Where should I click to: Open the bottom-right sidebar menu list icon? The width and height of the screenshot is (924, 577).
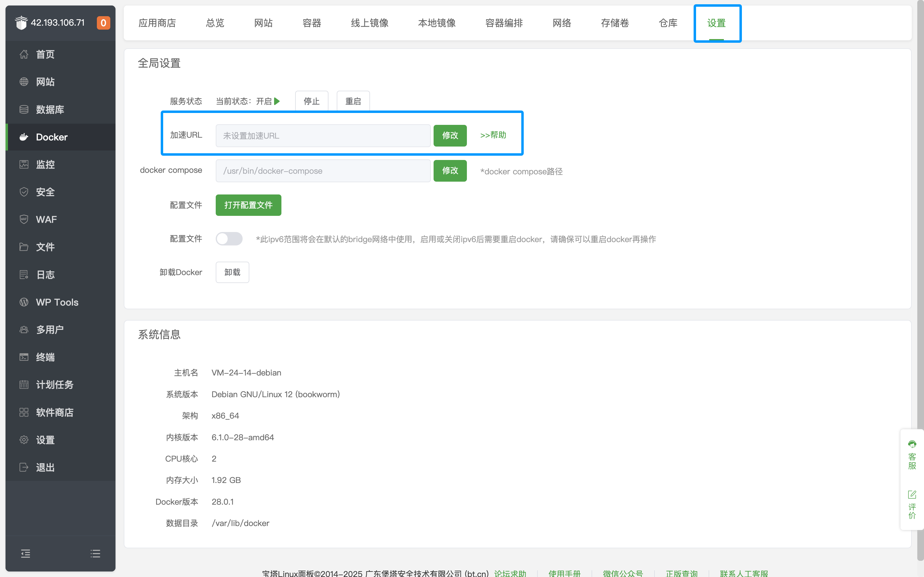(x=95, y=553)
